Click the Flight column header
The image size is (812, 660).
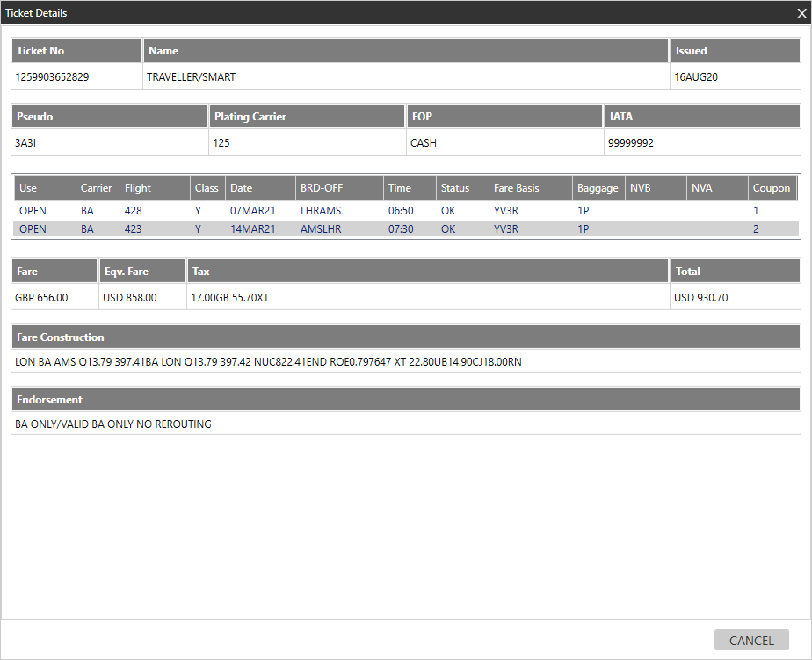tap(155, 188)
